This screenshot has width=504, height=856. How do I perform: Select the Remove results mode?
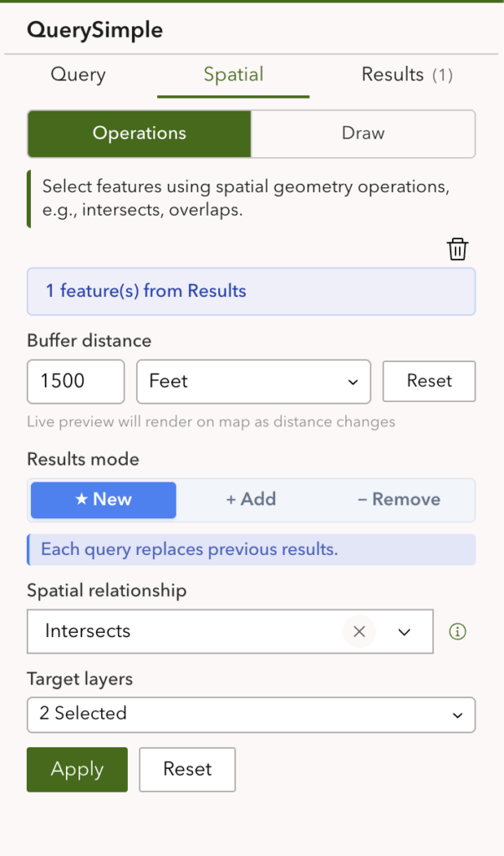pyautogui.click(x=399, y=500)
